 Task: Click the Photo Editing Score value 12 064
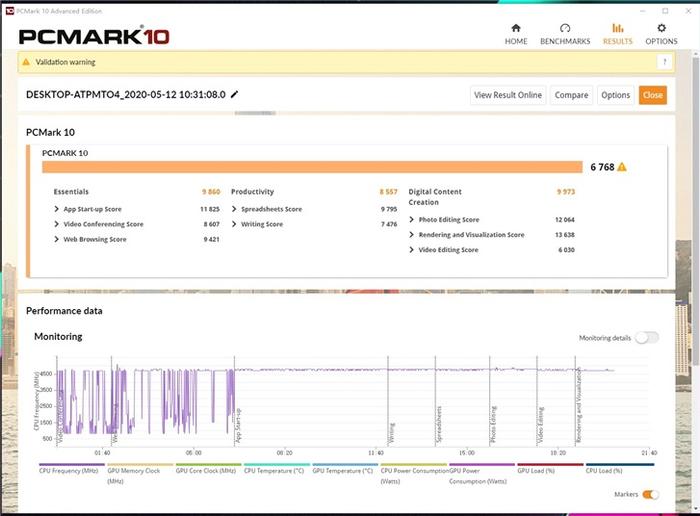coord(564,220)
